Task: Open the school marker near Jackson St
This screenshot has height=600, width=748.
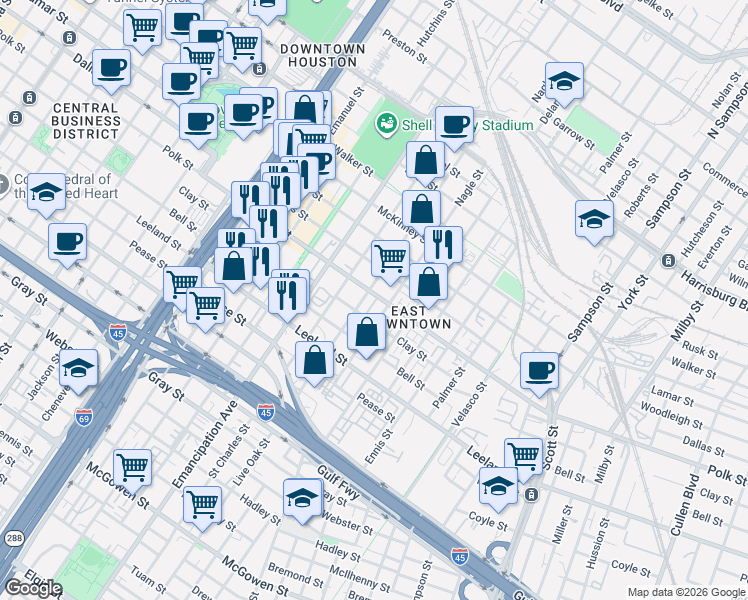Action: point(79,371)
